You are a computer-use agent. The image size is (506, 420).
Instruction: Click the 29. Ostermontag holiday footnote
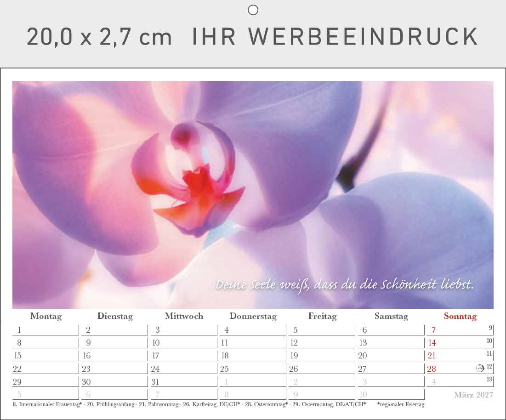pyautogui.click(x=329, y=404)
